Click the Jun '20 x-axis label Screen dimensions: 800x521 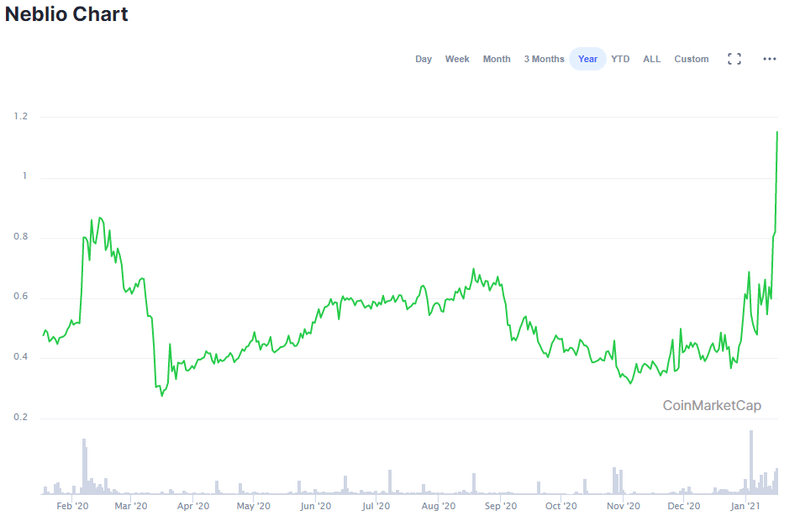[316, 506]
